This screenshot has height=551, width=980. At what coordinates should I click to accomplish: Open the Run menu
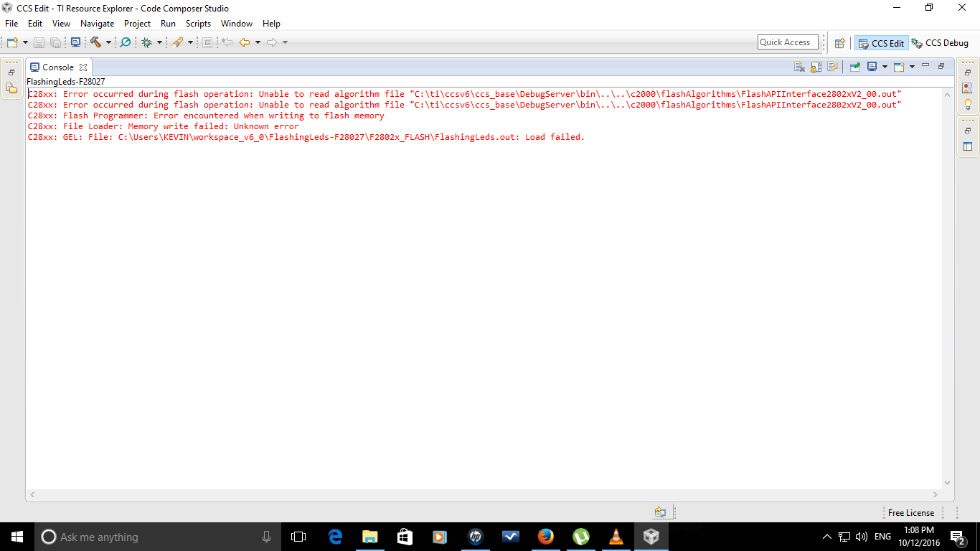pyautogui.click(x=168, y=24)
